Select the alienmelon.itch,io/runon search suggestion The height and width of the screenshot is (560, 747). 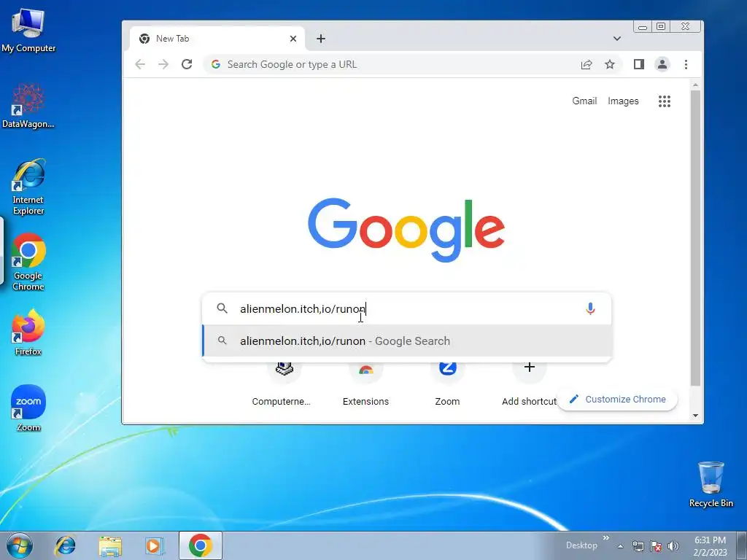coord(407,341)
